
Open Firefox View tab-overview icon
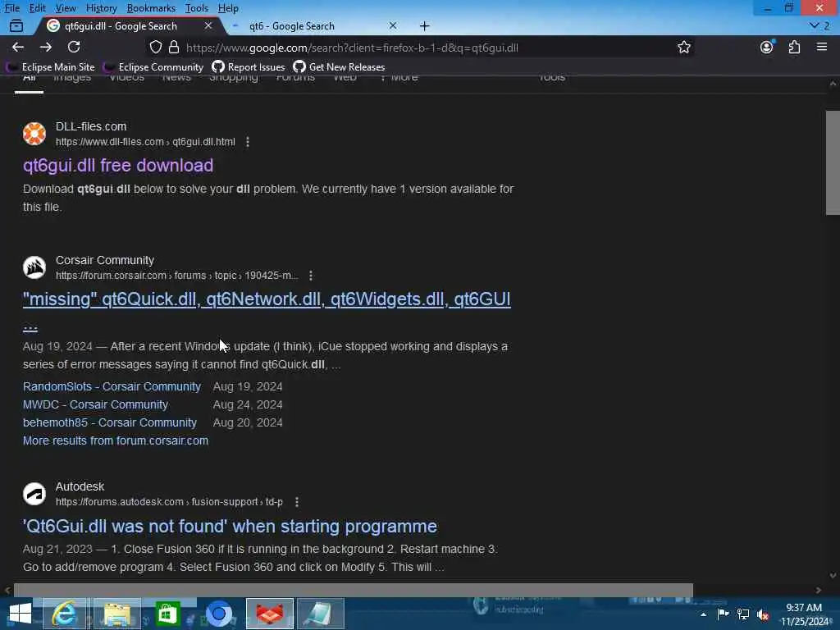[x=16, y=25]
